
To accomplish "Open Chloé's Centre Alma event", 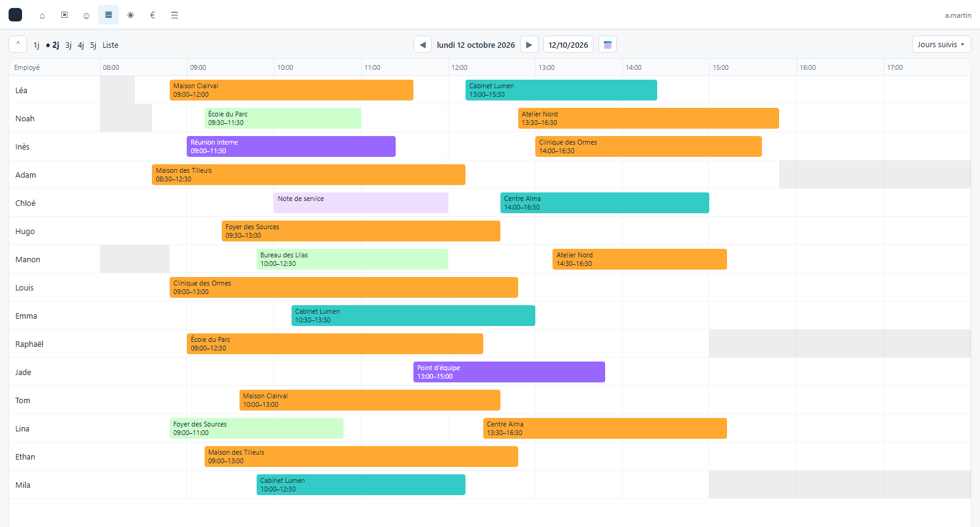I will pyautogui.click(x=605, y=203).
